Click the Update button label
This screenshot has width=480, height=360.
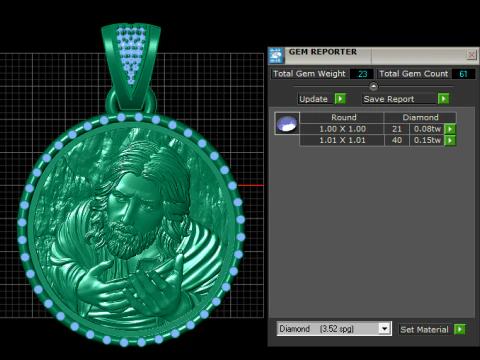pos(315,99)
